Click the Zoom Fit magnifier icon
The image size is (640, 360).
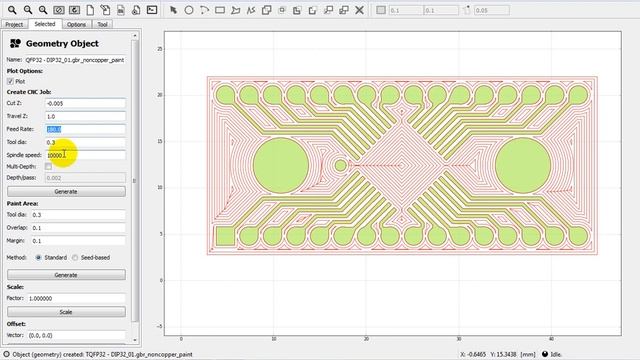[x=12, y=10]
